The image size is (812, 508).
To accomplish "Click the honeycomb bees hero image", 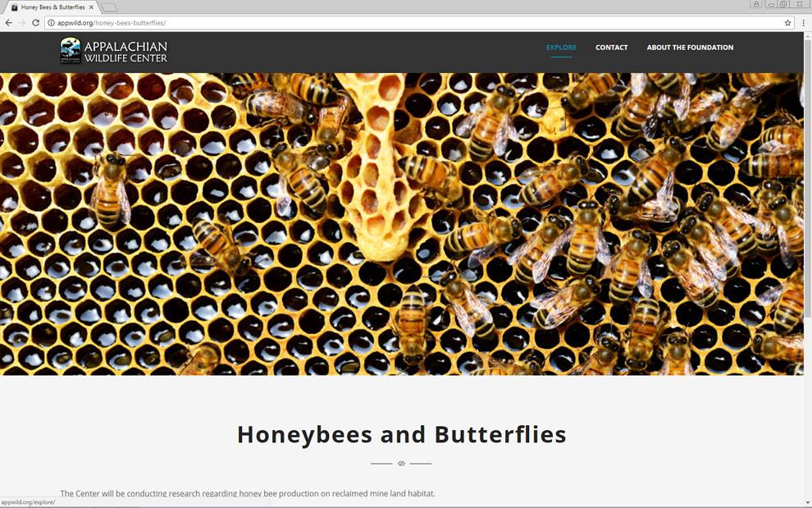I will [x=402, y=223].
